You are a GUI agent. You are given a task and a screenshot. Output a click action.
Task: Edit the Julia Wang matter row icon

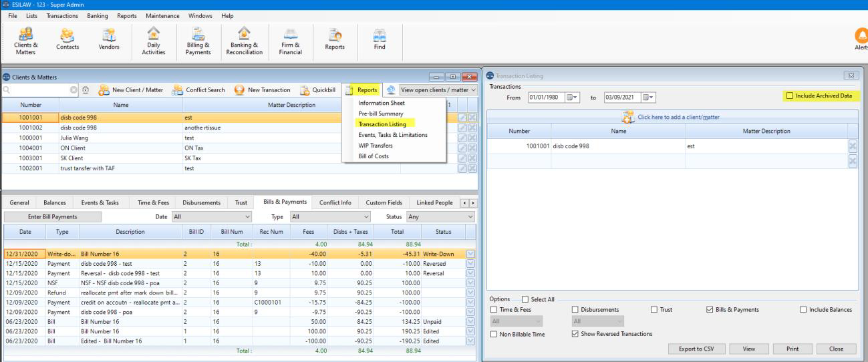pos(462,138)
